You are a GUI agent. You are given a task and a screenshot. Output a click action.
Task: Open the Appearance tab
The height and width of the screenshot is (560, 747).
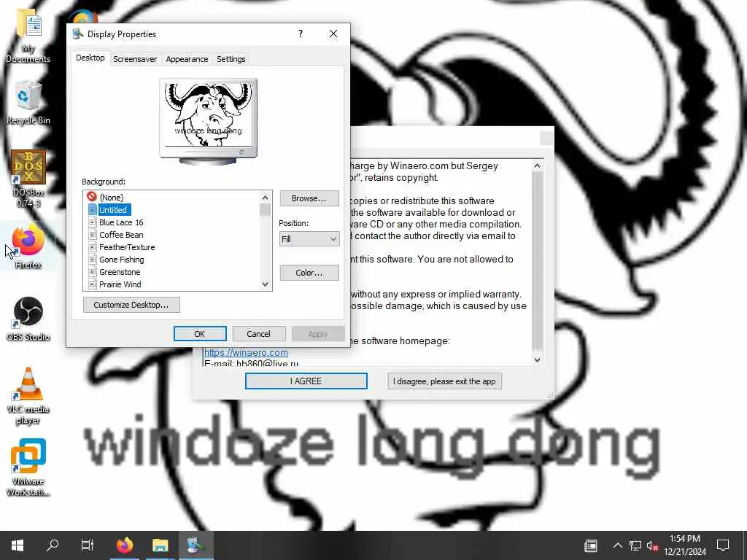click(187, 59)
